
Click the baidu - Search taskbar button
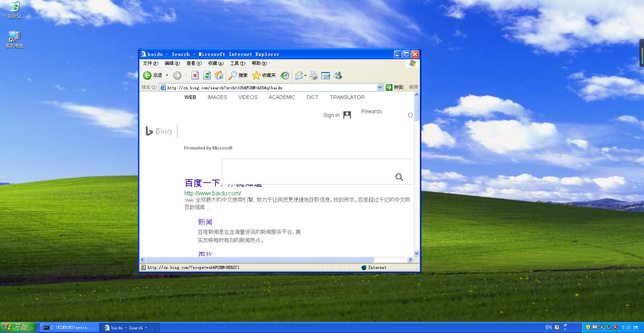pyautogui.click(x=130, y=328)
